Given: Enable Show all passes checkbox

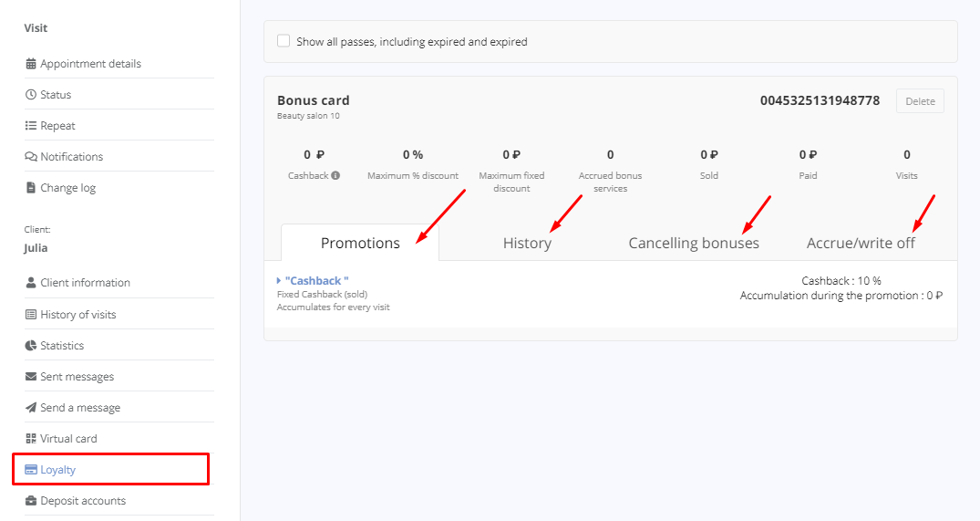Looking at the screenshot, I should click(x=284, y=41).
